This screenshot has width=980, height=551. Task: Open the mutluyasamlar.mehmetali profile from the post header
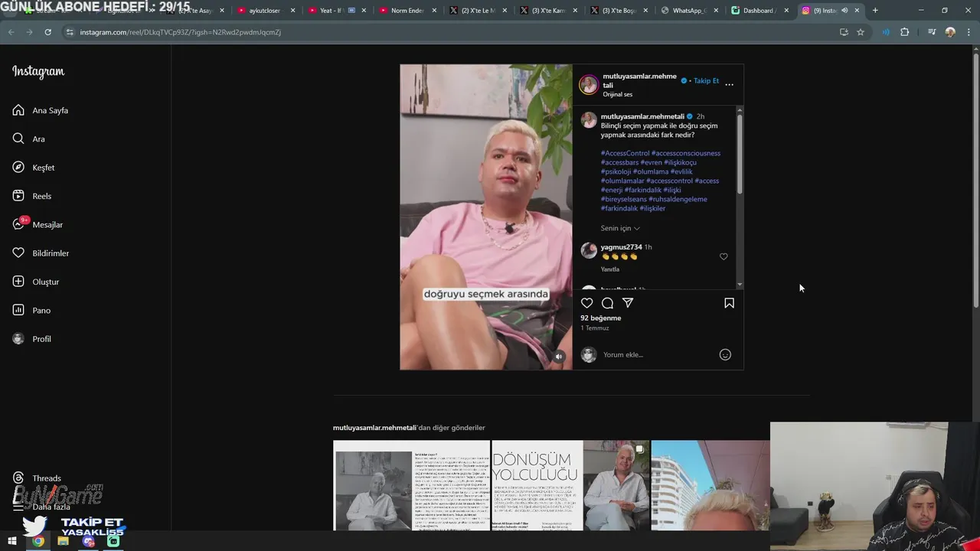click(x=639, y=80)
